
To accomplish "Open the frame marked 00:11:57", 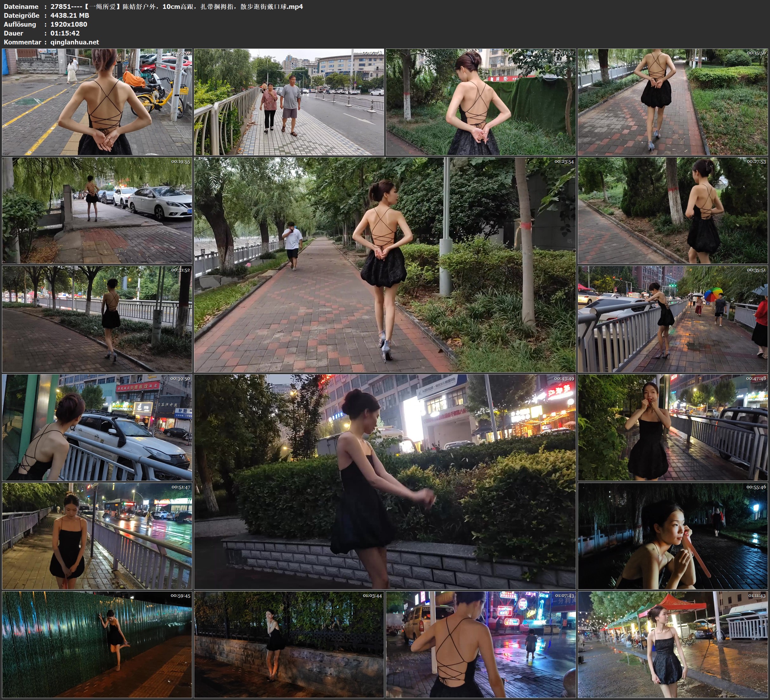I will 481,102.
